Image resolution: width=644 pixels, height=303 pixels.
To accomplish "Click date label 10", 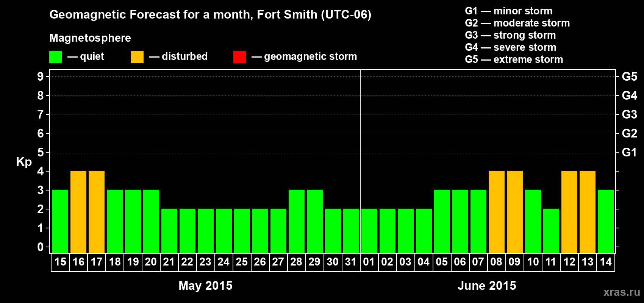I will click(533, 262).
